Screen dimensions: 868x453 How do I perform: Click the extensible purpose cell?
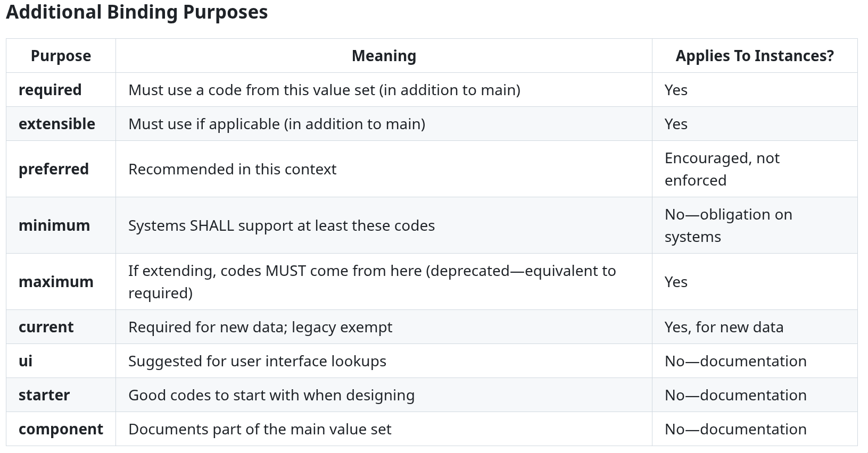point(61,124)
